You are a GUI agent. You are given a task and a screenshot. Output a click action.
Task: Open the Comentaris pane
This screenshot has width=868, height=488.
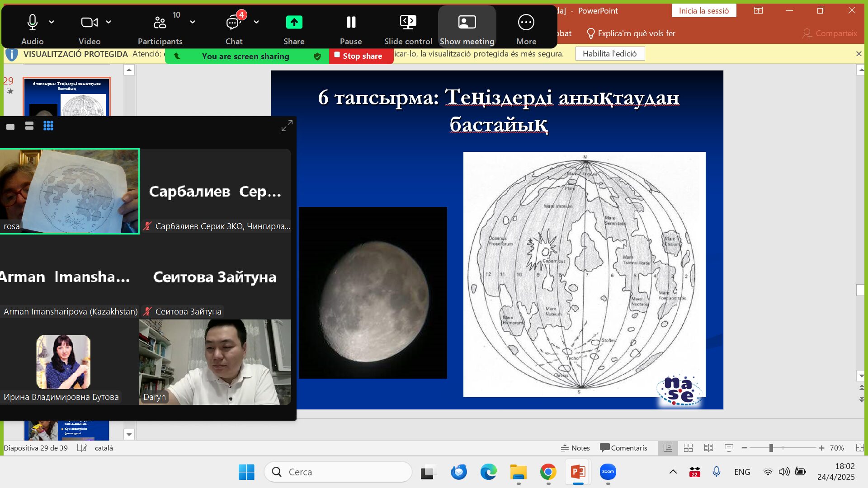pyautogui.click(x=623, y=448)
